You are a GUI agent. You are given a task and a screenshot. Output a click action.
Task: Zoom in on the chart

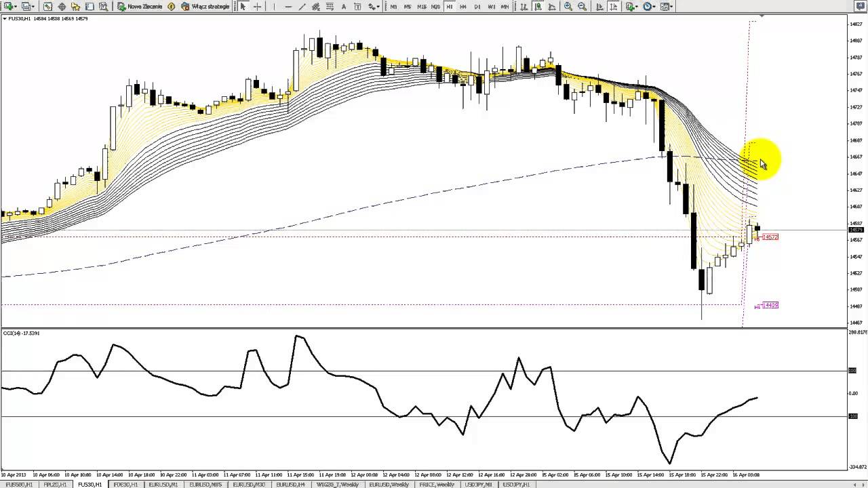pyautogui.click(x=568, y=6)
